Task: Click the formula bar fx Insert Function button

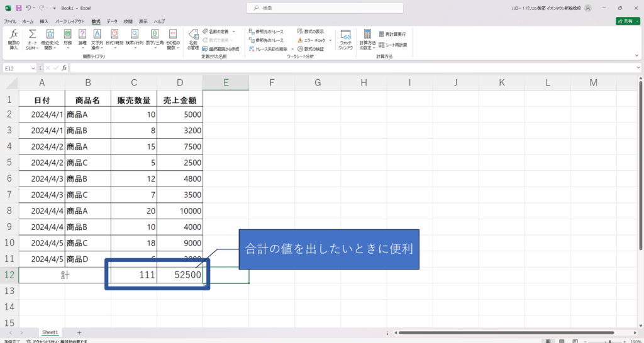Action: pyautogui.click(x=65, y=68)
